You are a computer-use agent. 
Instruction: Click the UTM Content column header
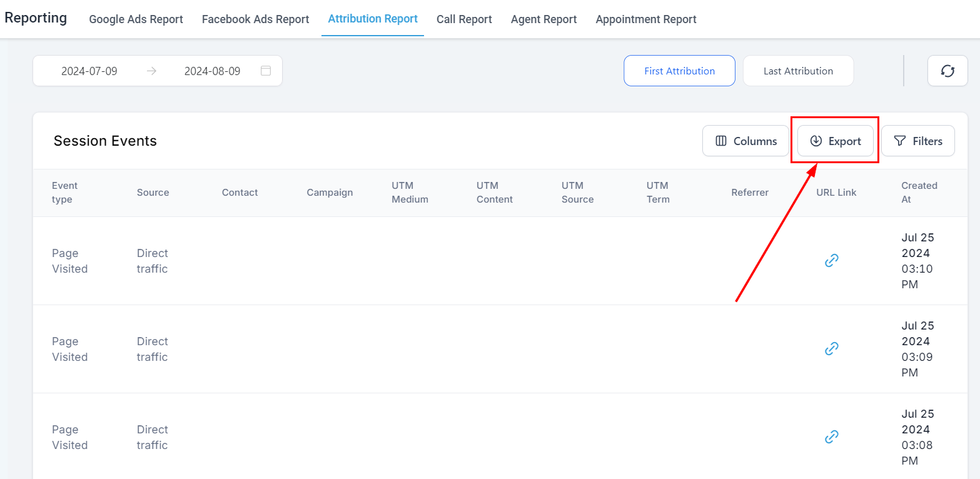495,193
